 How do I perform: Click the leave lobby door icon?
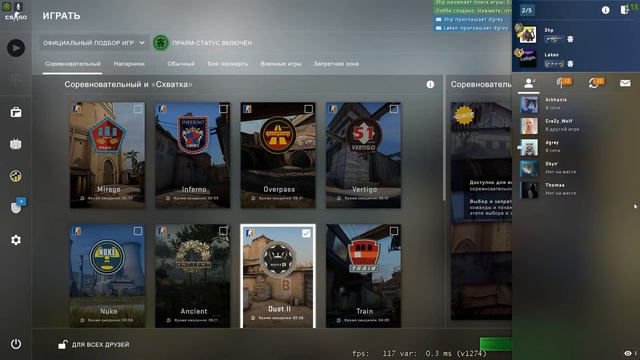pyautogui.click(x=624, y=10)
